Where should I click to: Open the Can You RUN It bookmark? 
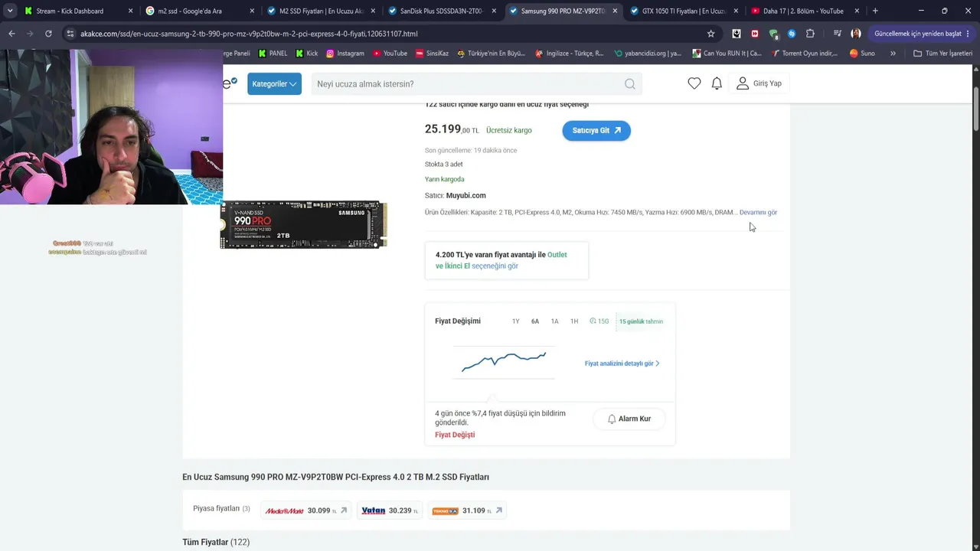(x=727, y=54)
